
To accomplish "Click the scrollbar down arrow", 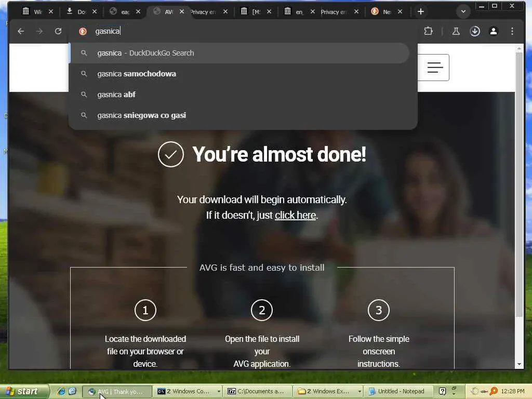I will 519,364.
